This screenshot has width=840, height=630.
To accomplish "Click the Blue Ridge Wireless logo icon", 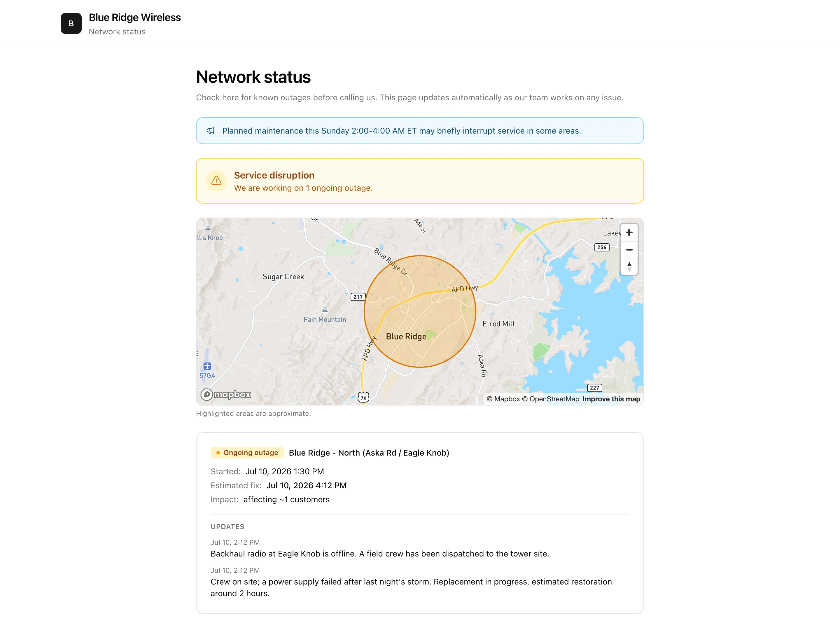I will tap(71, 24).
